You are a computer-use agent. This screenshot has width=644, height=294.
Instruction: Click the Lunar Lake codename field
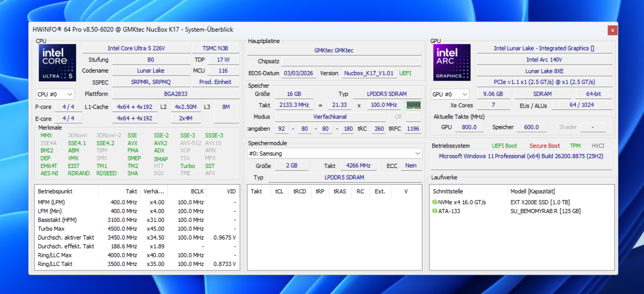pos(151,71)
